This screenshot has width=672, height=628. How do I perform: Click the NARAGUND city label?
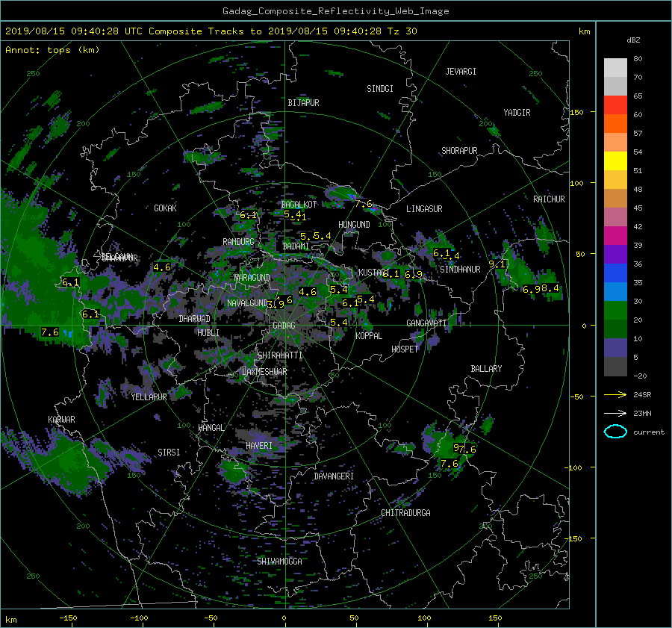(252, 278)
